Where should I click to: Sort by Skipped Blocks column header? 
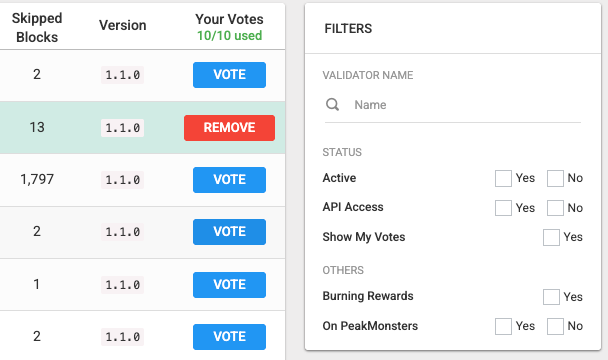pyautogui.click(x=37, y=28)
